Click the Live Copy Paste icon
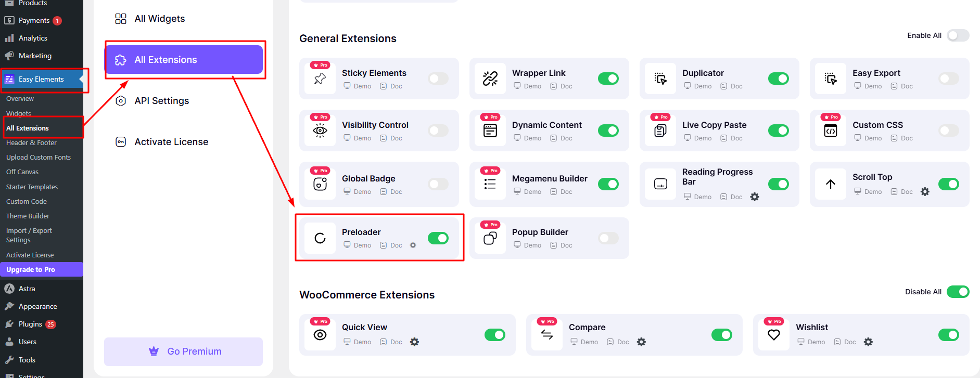The image size is (980, 378). [x=660, y=131]
